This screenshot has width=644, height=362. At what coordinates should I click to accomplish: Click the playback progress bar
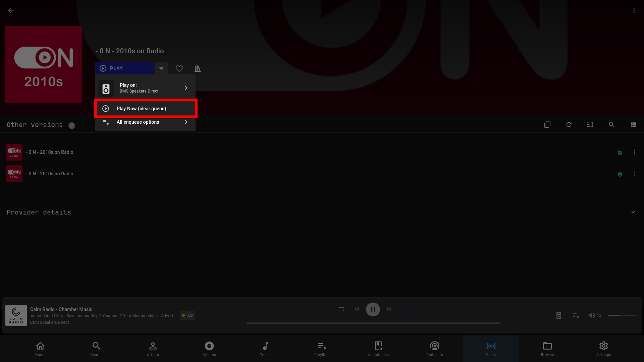click(x=373, y=323)
